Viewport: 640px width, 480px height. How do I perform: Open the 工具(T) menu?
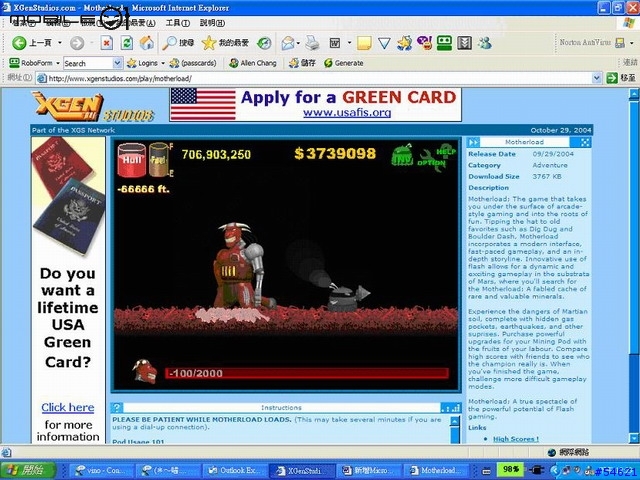[178, 23]
